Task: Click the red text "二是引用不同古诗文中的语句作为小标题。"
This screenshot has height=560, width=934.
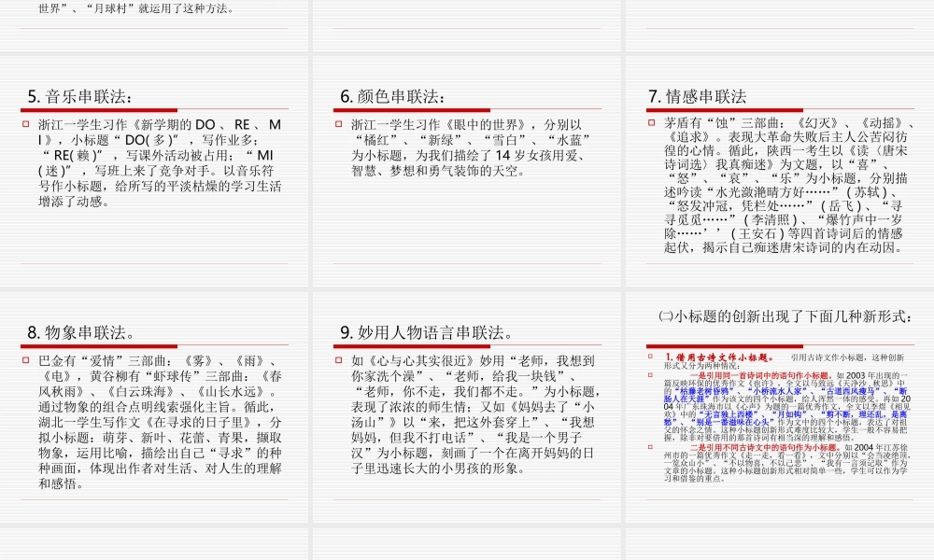Action: pyautogui.click(x=766, y=447)
